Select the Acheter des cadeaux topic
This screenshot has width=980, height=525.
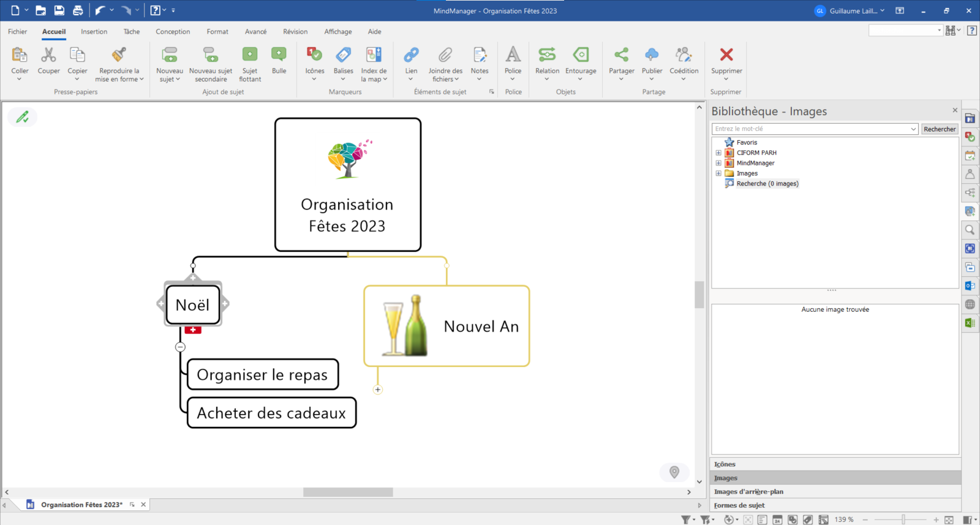[x=271, y=413]
